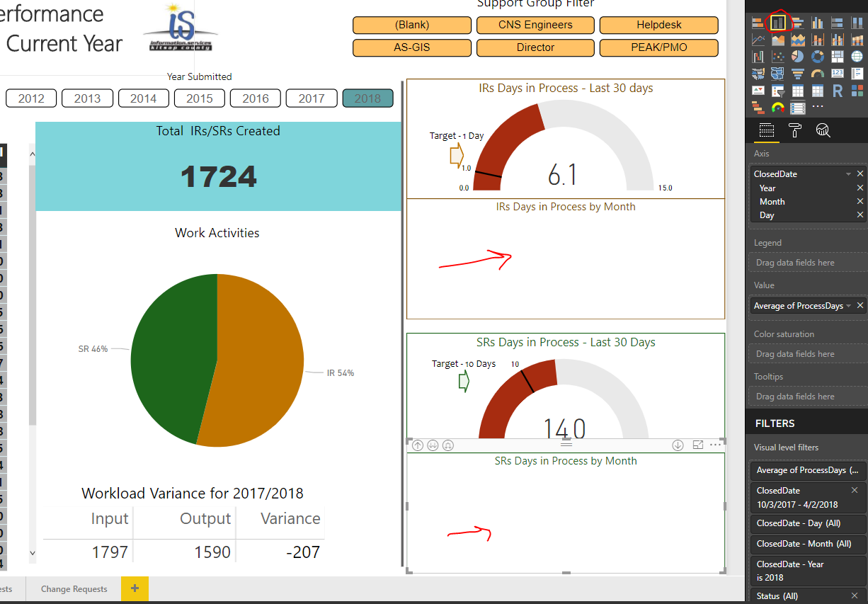
Task: Open the ClosedDate axis field dropdown
Action: point(848,174)
